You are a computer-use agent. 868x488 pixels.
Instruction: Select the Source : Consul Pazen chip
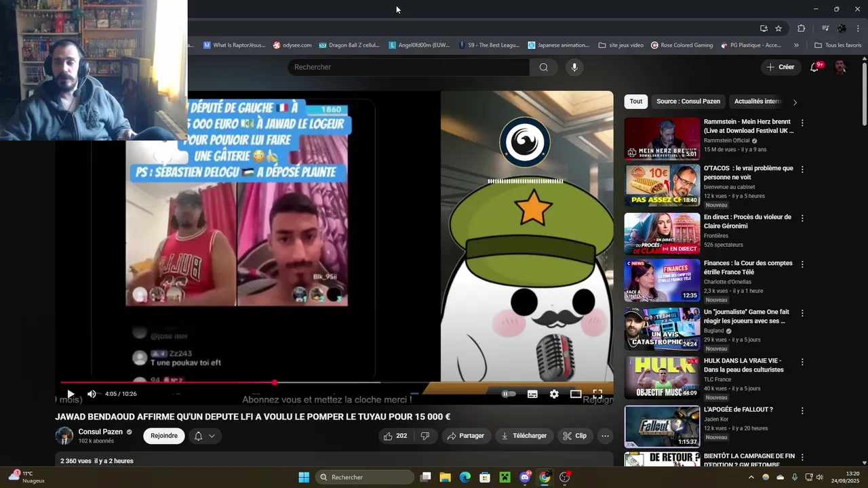click(x=688, y=102)
